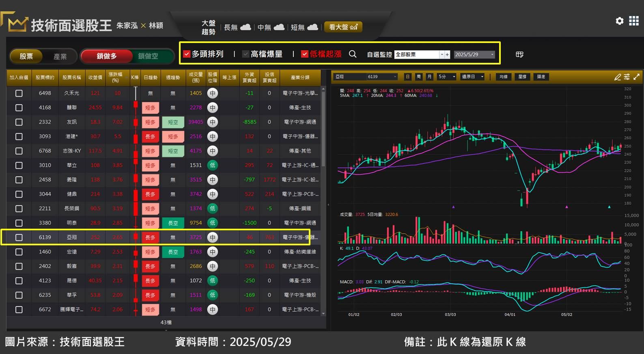Click the 低 badge for 2211 長榮鋼
This screenshot has height=354, width=644.
pyautogui.click(x=212, y=208)
